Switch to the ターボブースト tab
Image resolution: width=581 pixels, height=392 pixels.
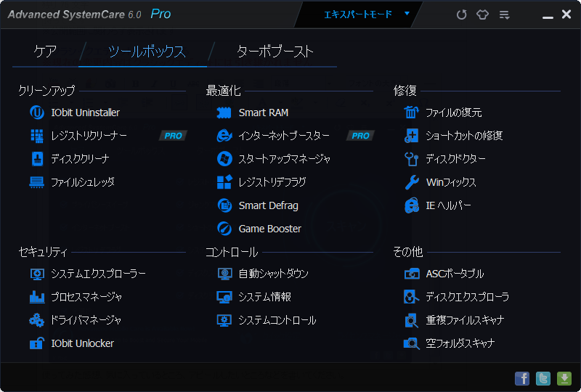(x=275, y=52)
